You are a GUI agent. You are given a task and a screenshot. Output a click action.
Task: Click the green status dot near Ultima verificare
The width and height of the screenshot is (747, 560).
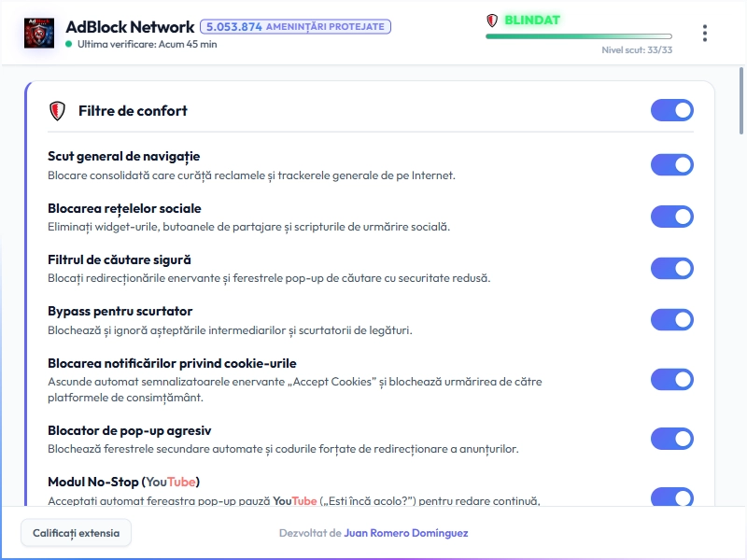click(x=68, y=44)
